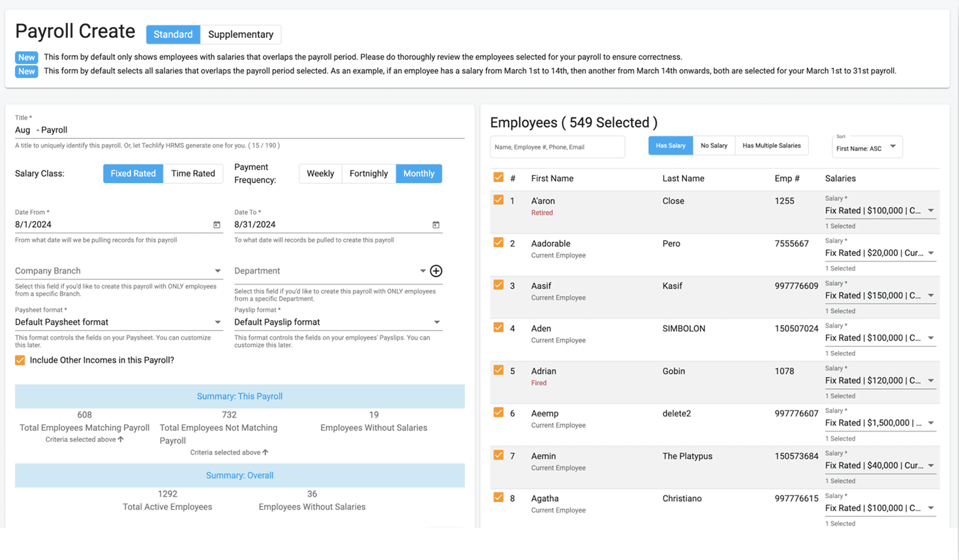The width and height of the screenshot is (959, 560).
Task: Click the add Department plus icon
Action: (x=436, y=271)
